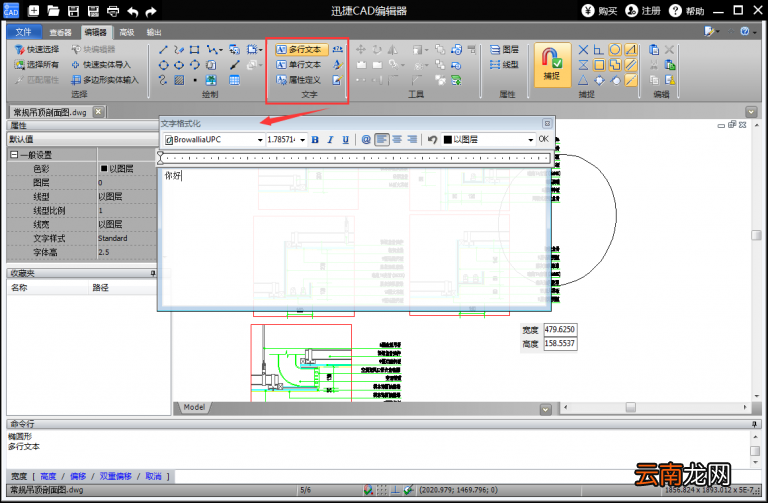The height and width of the screenshot is (503, 768).
Task: Click the 宽度 width value field
Action: [560, 330]
